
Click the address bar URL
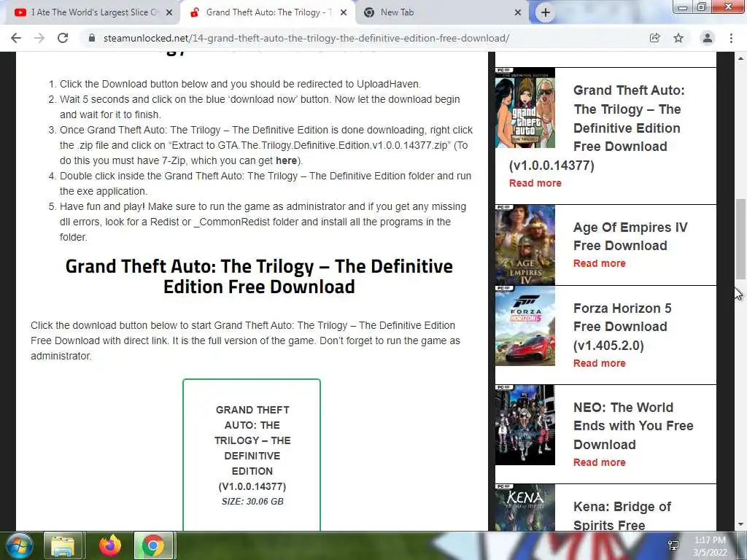coord(306,38)
